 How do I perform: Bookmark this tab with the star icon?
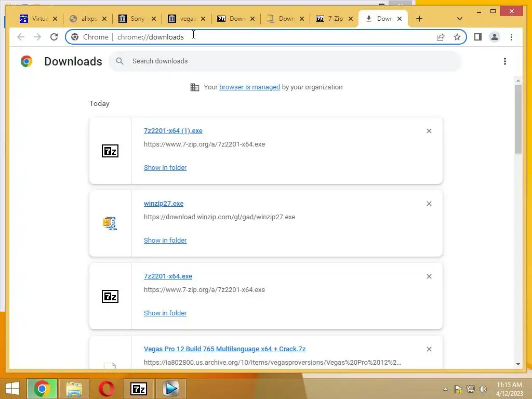(x=457, y=37)
